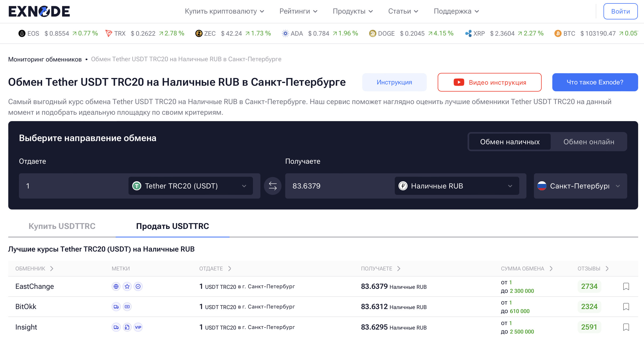Open the Видео инструкция YouTube button
The height and width of the screenshot is (337, 644).
[489, 82]
